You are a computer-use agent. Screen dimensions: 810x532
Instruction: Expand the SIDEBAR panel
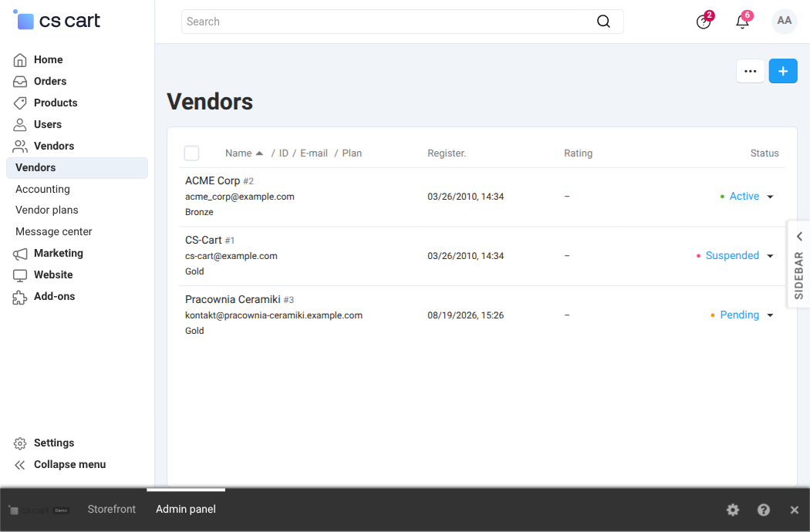[798, 264]
